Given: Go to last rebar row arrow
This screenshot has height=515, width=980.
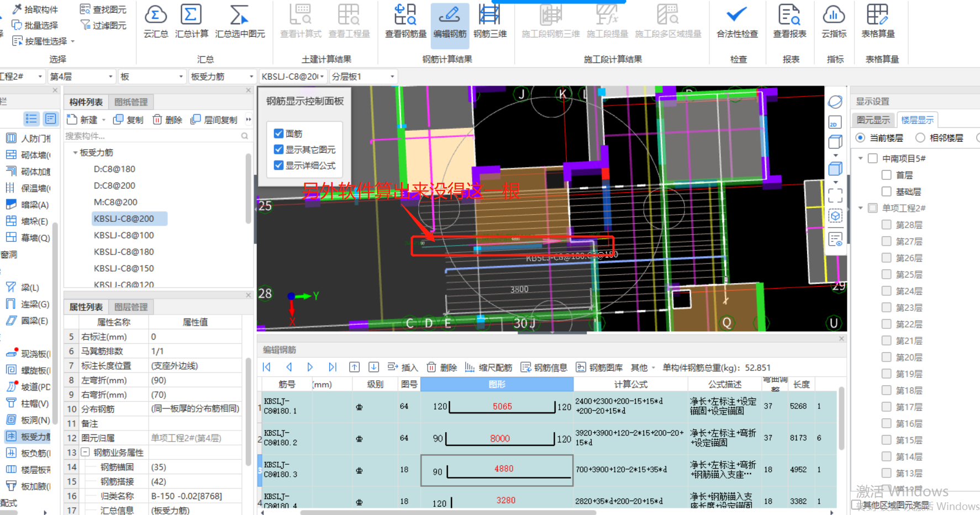Looking at the screenshot, I should point(332,367).
